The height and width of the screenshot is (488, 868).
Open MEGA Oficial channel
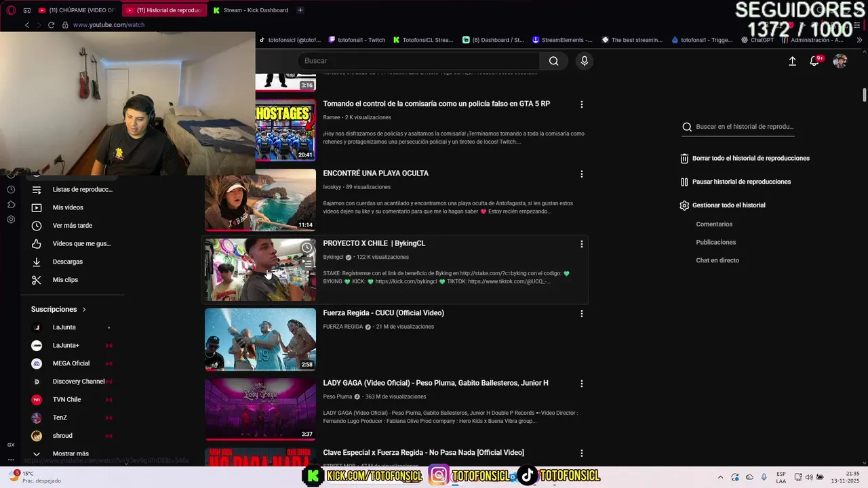click(73, 363)
